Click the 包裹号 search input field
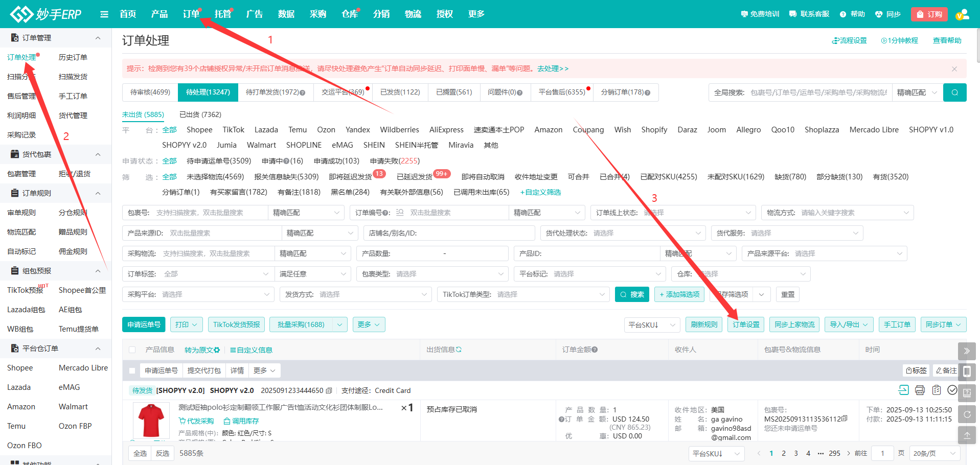The height and width of the screenshot is (465, 980). coord(210,213)
